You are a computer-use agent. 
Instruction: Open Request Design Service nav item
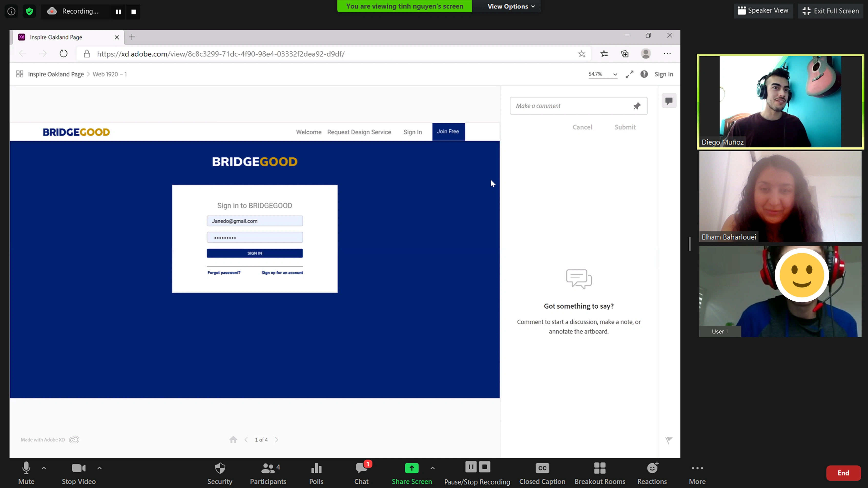(x=359, y=132)
